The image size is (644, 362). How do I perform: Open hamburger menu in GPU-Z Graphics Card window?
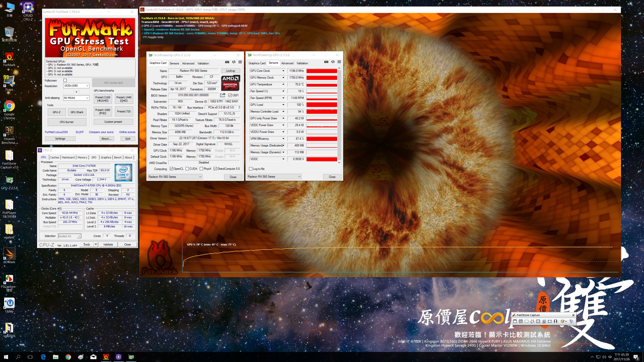(x=240, y=62)
